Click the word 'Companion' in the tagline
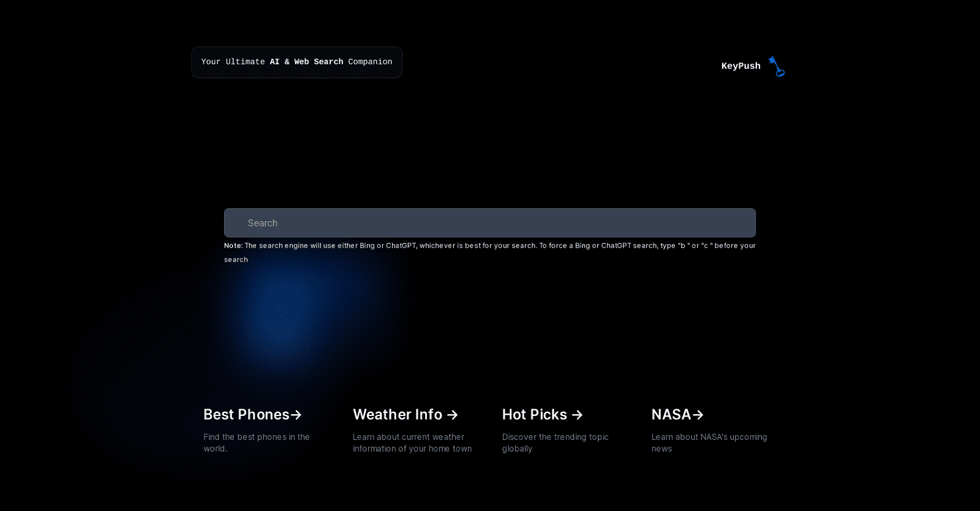The width and height of the screenshot is (980, 511). click(x=370, y=62)
